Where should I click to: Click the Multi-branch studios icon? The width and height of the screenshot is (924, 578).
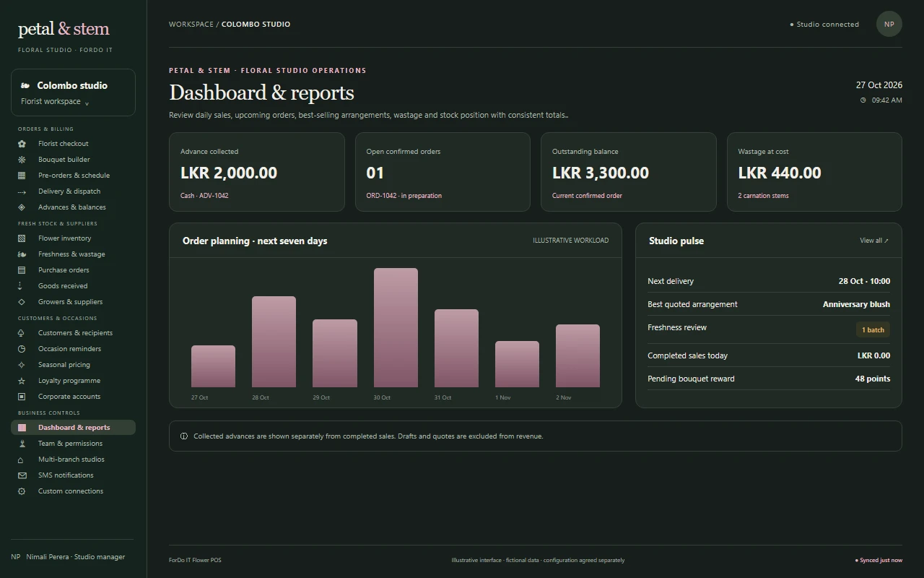point(22,460)
